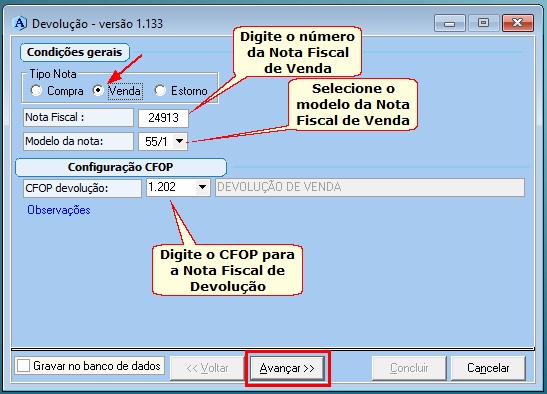Click the CFOP devolução code field 1.202
The image size is (547, 394).
point(171,187)
